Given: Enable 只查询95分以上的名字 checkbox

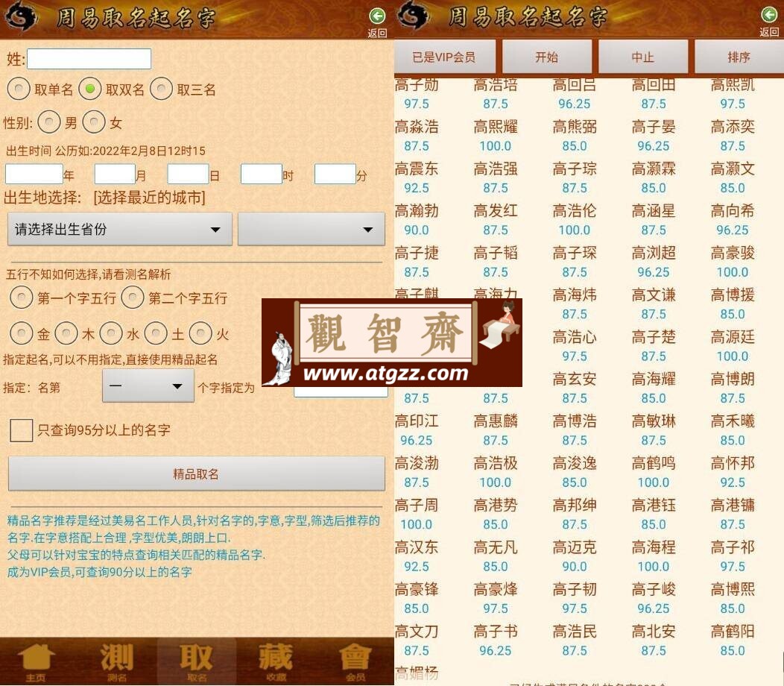Looking at the screenshot, I should click(x=21, y=430).
